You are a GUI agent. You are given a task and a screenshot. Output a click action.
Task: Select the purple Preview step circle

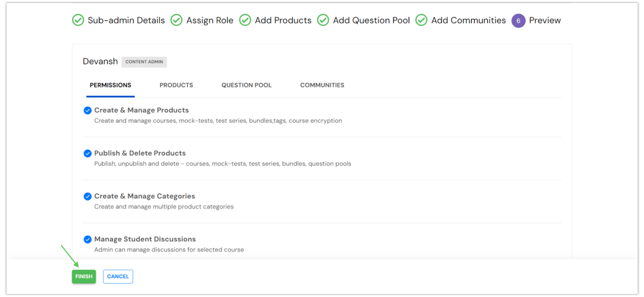point(518,20)
